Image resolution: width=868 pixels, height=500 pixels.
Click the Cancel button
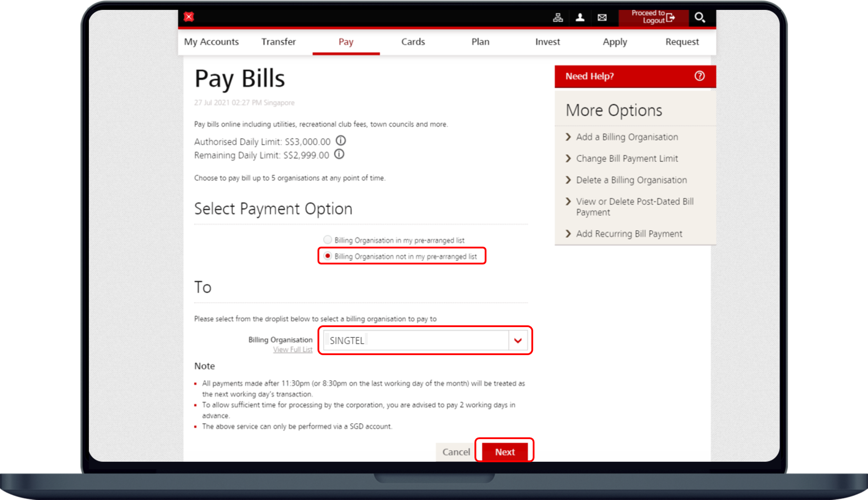pyautogui.click(x=456, y=452)
